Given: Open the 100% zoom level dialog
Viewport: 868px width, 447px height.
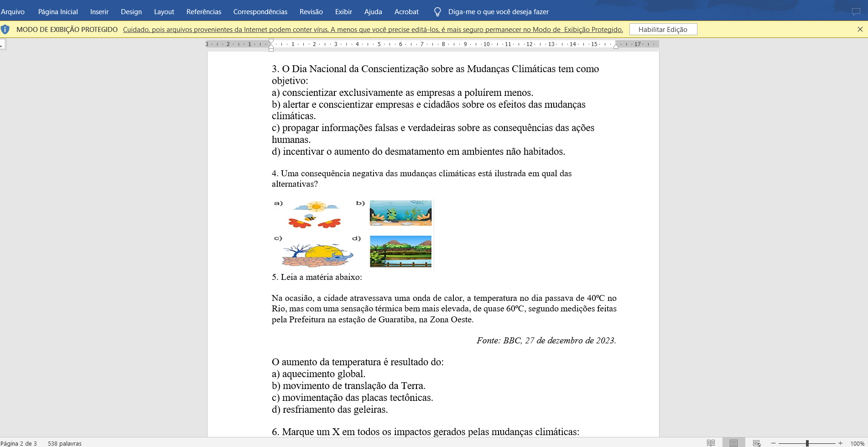Looking at the screenshot, I should [x=857, y=443].
